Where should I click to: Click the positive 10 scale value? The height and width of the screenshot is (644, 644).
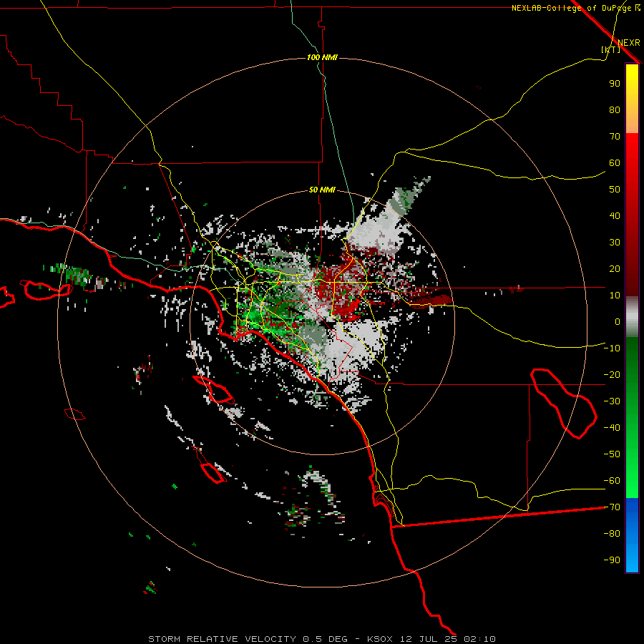pyautogui.click(x=615, y=296)
